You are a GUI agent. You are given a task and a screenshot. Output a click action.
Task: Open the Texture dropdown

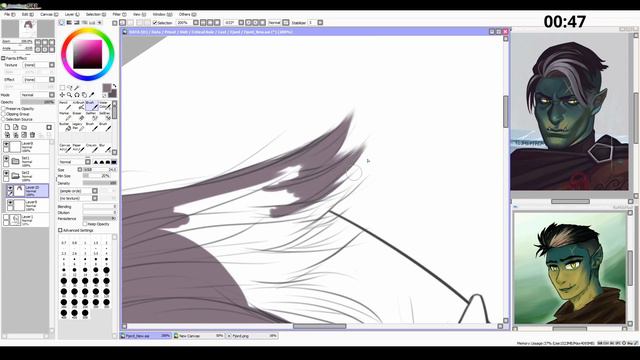click(x=52, y=65)
